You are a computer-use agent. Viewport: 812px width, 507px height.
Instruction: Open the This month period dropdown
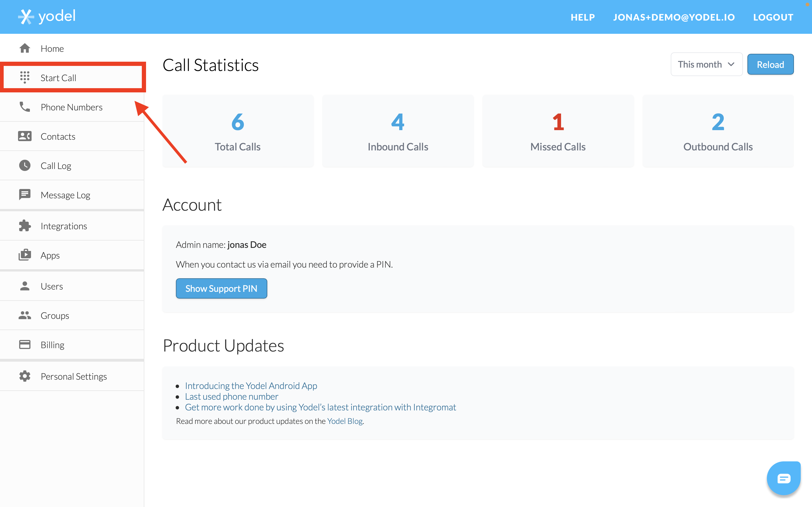pos(706,65)
